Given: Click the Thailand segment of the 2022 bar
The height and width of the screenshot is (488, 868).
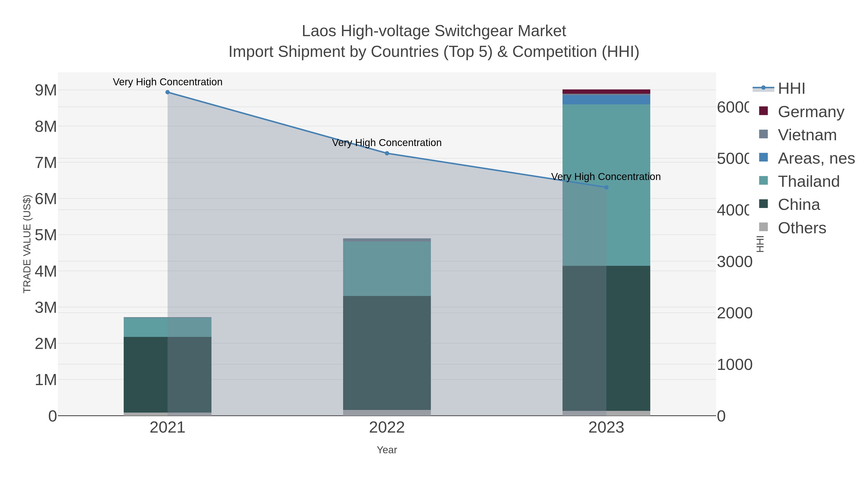Looking at the screenshot, I should click(387, 269).
